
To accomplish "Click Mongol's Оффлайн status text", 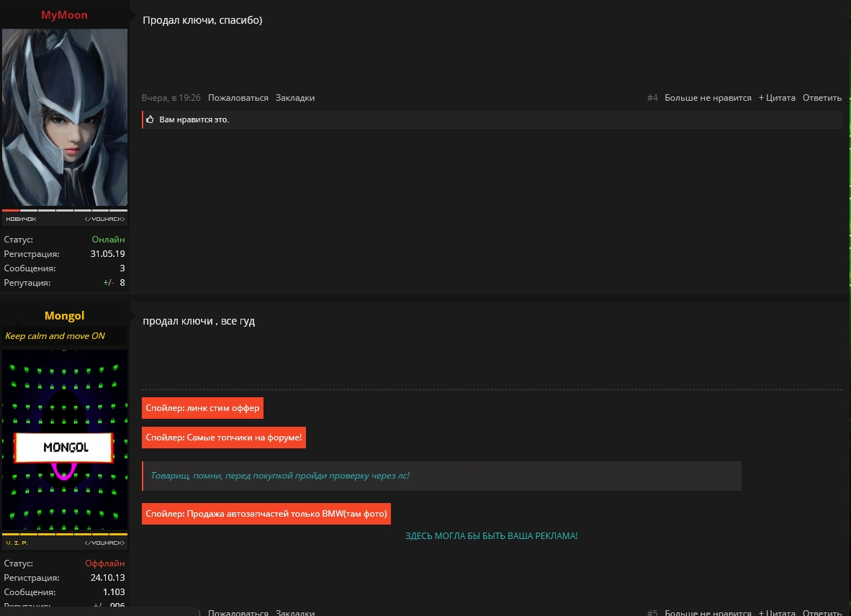I will point(104,563).
